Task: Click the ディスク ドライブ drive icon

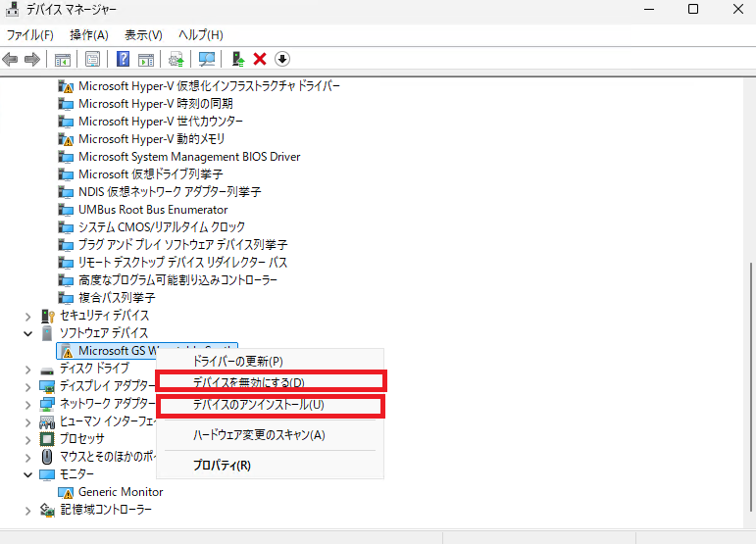Action: coord(47,371)
